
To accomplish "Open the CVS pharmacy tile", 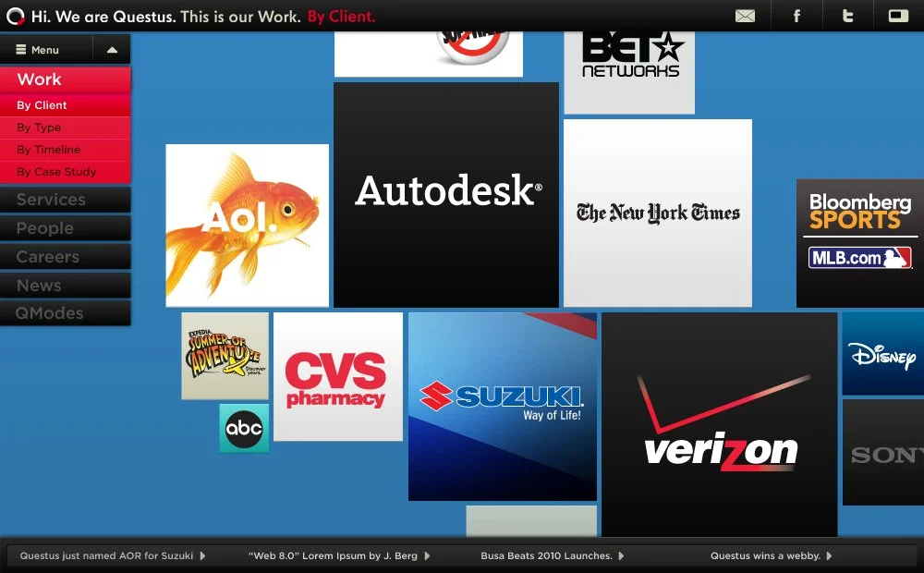I will click(337, 377).
